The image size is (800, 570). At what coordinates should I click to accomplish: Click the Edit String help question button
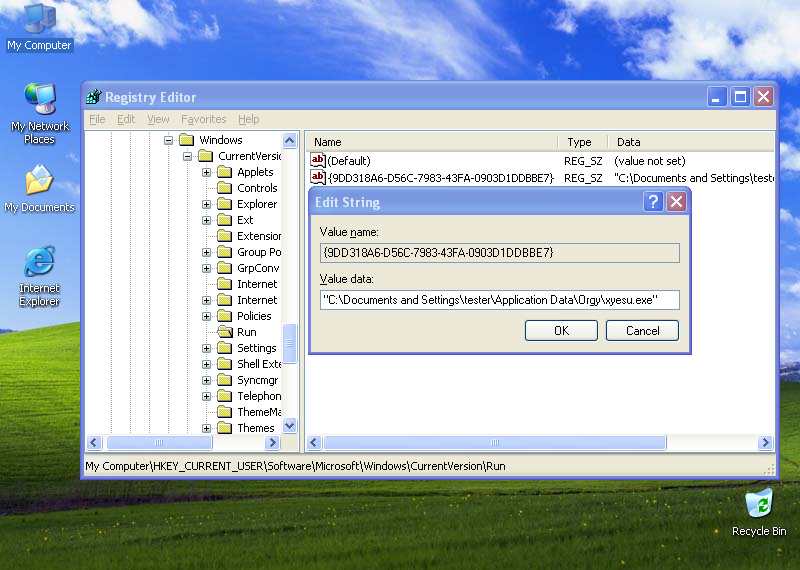click(653, 202)
